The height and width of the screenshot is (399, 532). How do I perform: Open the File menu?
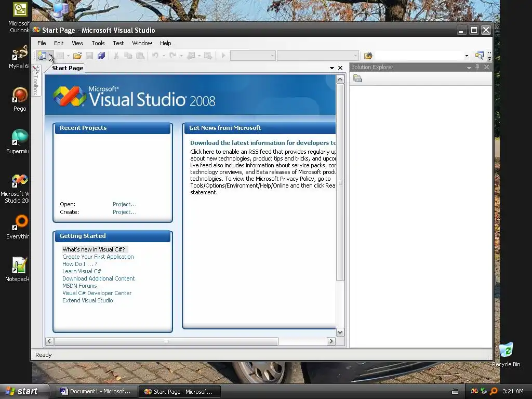click(42, 43)
